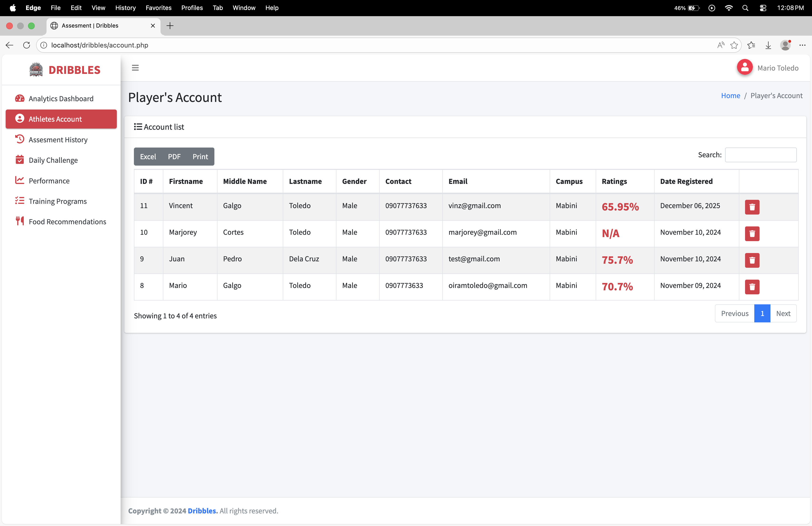Viewport: 812px width, 526px height.
Task: Focus the Search input field
Action: [760, 155]
